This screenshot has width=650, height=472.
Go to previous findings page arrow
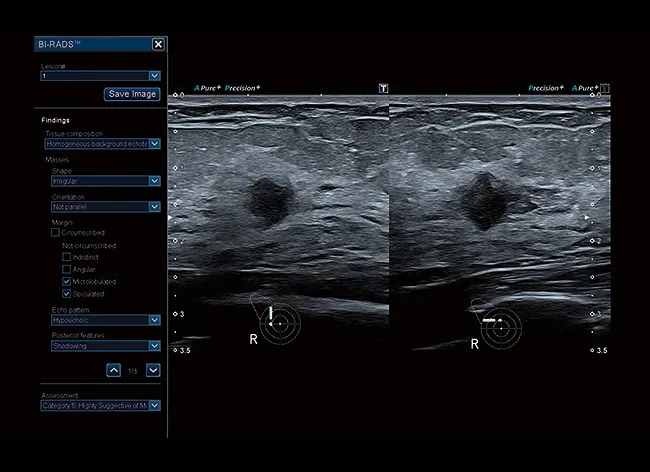coord(115,371)
